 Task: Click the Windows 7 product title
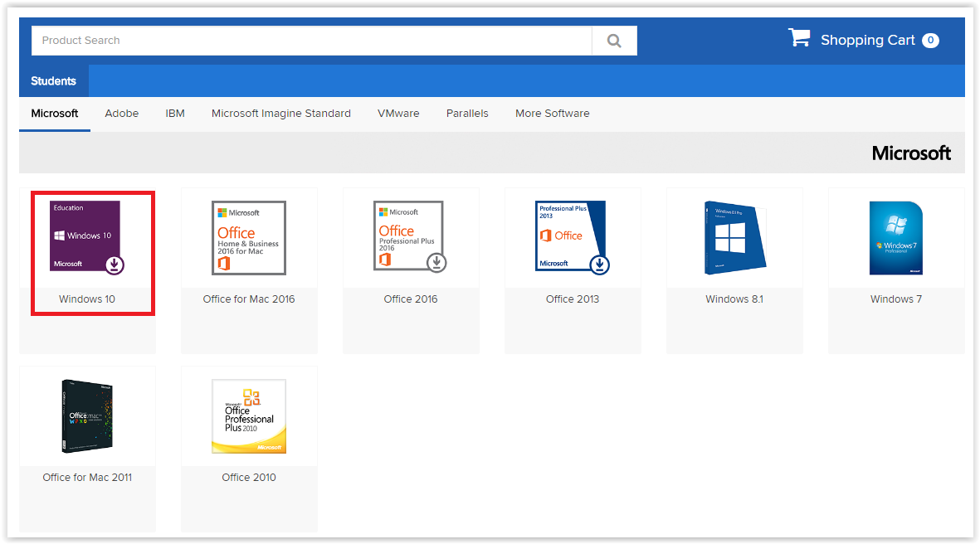click(x=896, y=299)
